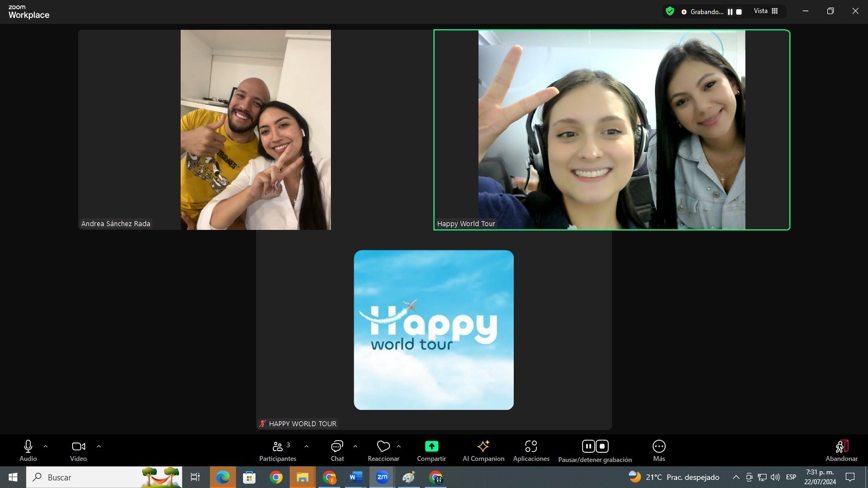Expand the arrow next to Participantes
This screenshot has height=488, width=868.
307,446
